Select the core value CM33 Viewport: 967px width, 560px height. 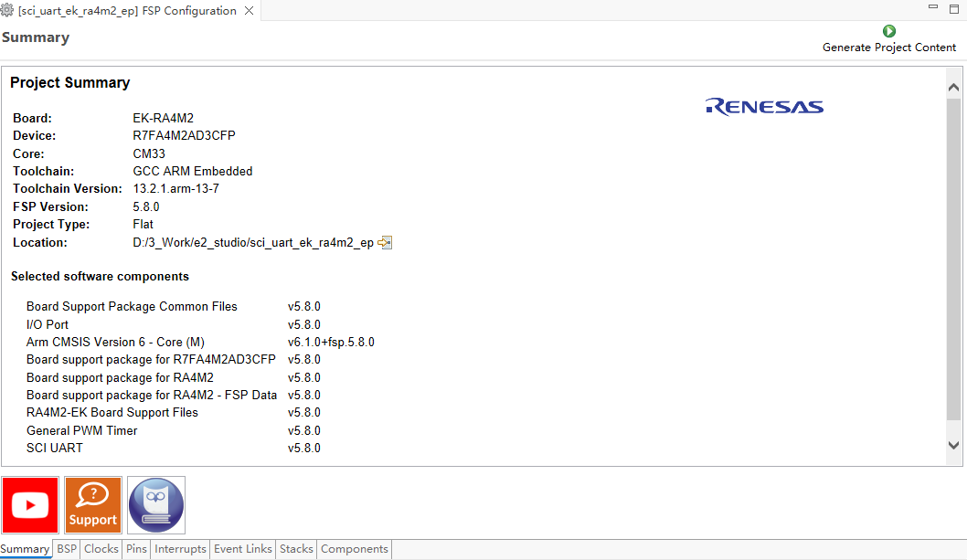click(149, 153)
